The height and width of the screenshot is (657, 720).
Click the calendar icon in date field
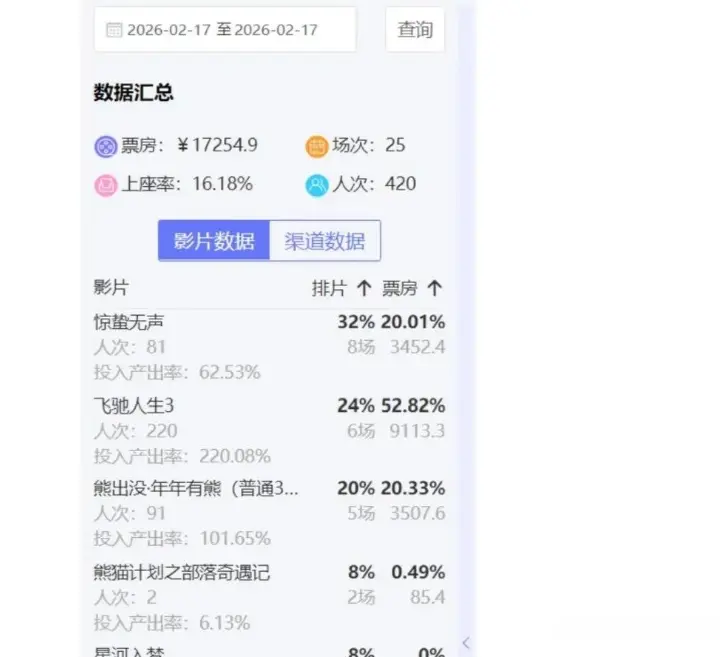[113, 30]
